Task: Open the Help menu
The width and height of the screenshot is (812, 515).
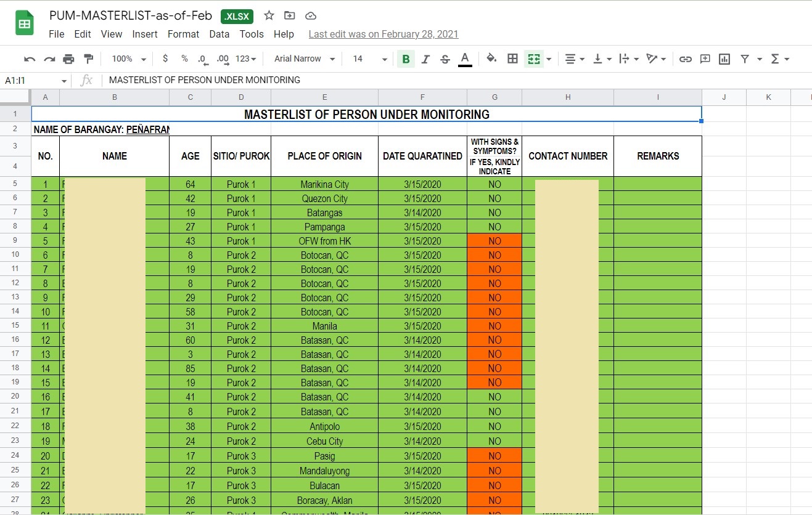Action: pyautogui.click(x=284, y=34)
